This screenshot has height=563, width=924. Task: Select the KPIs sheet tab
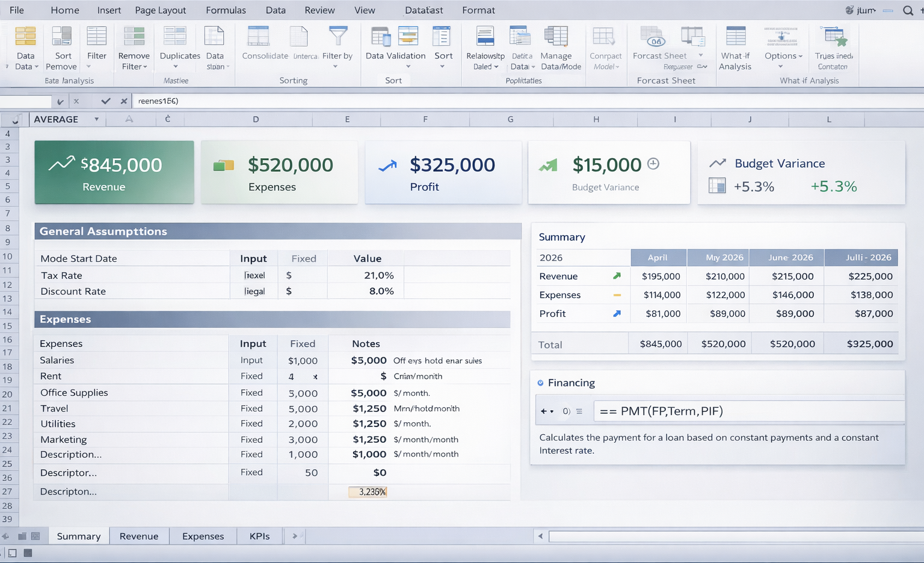pos(259,535)
